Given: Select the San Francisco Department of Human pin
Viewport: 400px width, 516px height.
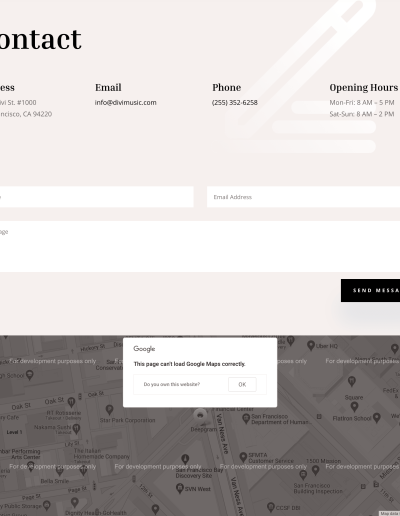Looking at the screenshot, I should [x=246, y=418].
